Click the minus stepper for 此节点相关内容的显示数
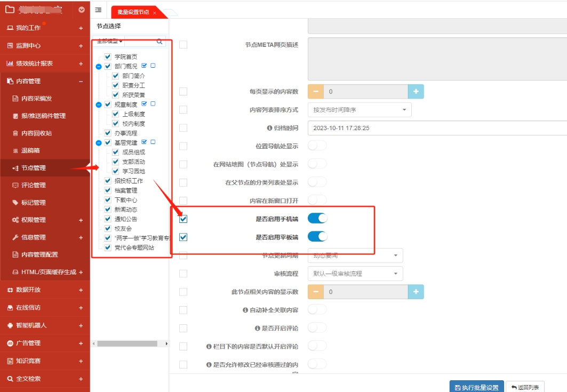567x392 pixels. (315, 292)
